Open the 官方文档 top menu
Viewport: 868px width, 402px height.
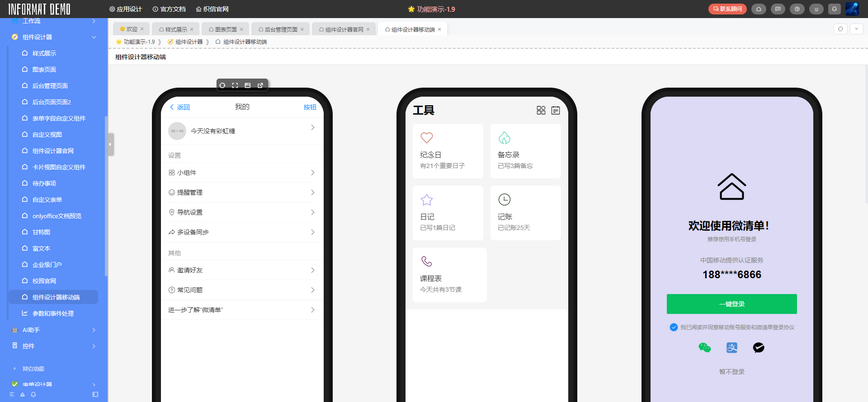169,9
